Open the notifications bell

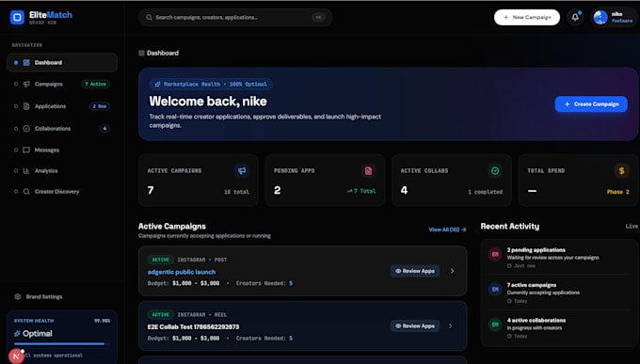pos(575,17)
